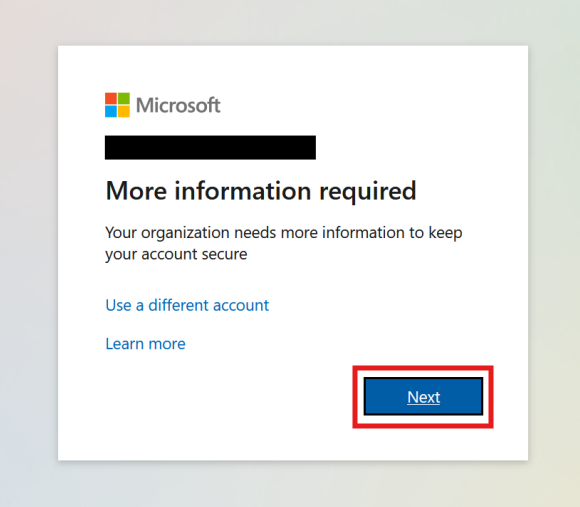Open the "Use a different account" link
This screenshot has width=580, height=507.
(x=187, y=305)
